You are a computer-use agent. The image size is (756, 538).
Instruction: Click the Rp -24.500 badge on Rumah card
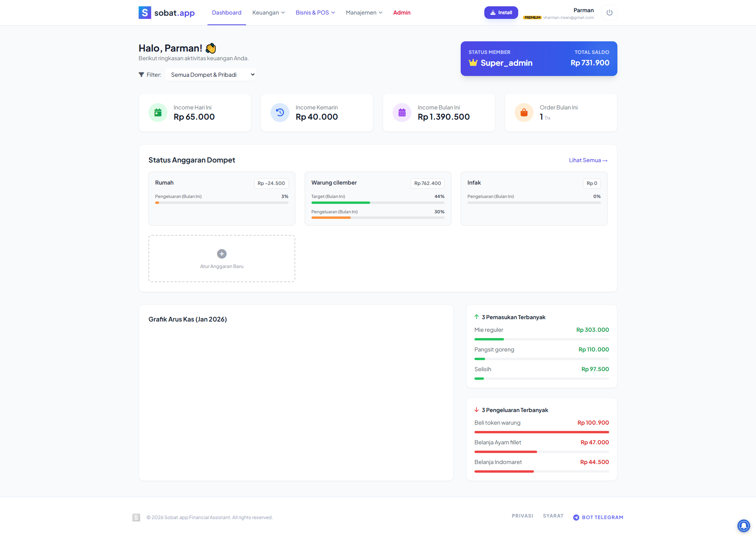(271, 183)
